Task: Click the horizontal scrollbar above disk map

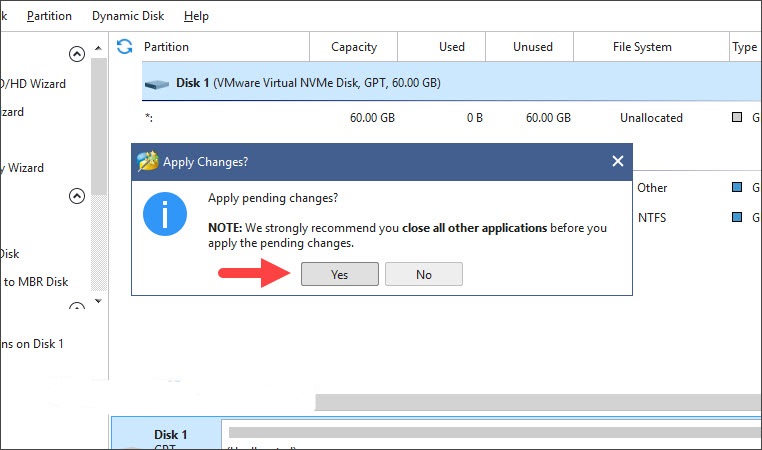Action: (538, 402)
